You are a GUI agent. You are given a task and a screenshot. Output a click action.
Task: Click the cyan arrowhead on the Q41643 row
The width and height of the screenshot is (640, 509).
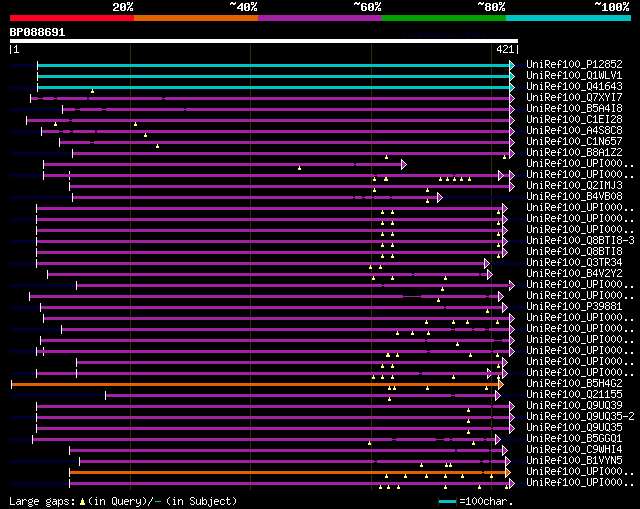click(512, 87)
